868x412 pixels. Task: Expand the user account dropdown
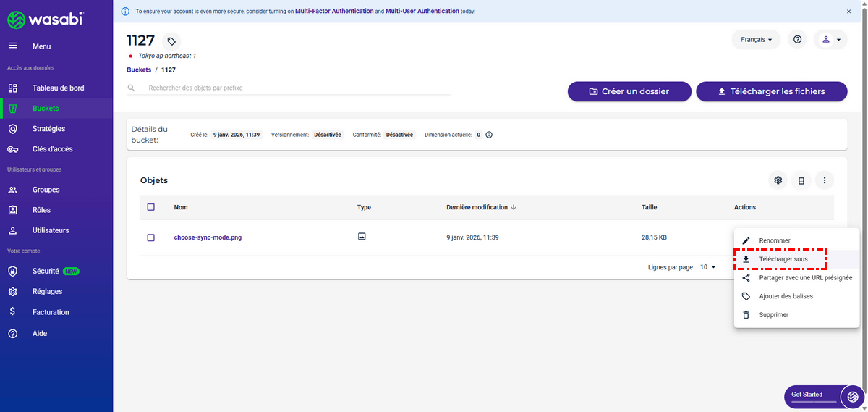[830, 40]
